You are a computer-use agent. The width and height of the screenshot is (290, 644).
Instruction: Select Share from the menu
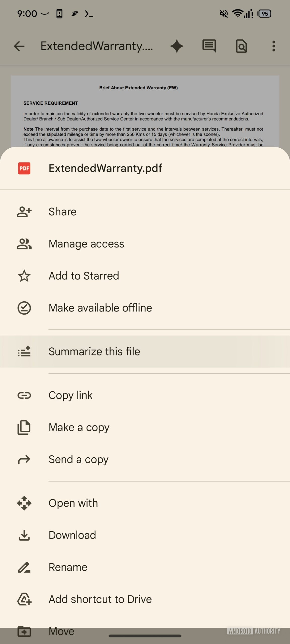point(62,212)
